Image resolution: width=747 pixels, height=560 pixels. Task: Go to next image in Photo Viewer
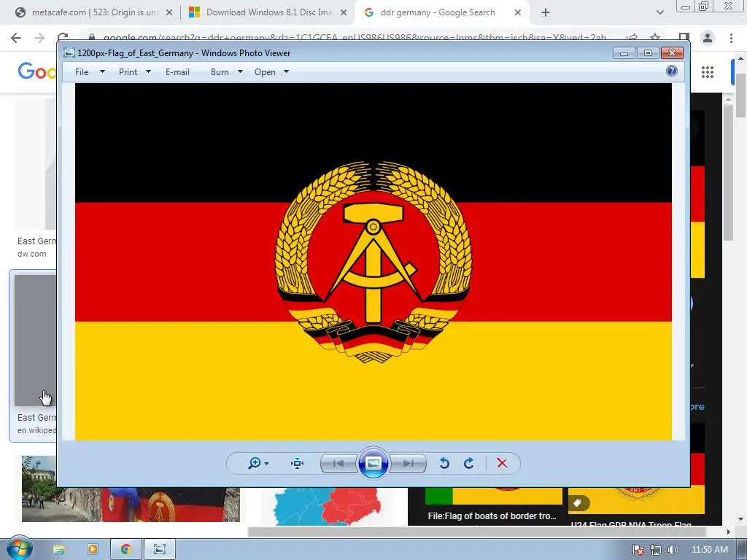(x=409, y=463)
